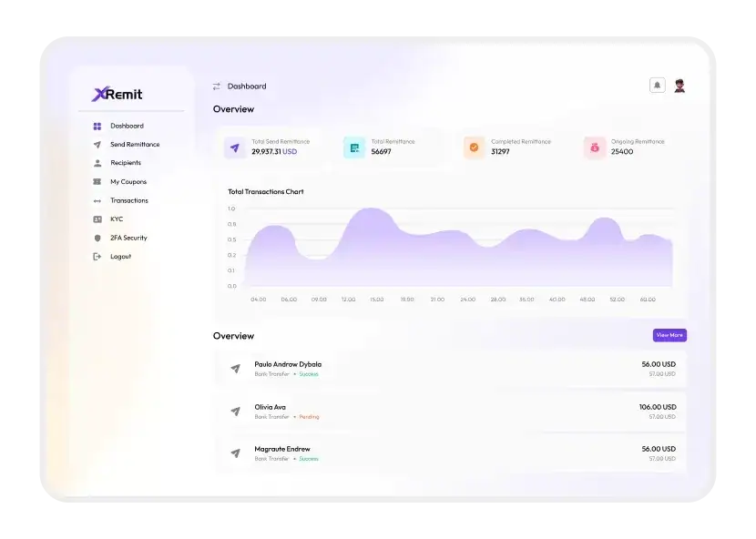
Task: Select the Olivia Ava pending transaction
Action: click(x=451, y=412)
